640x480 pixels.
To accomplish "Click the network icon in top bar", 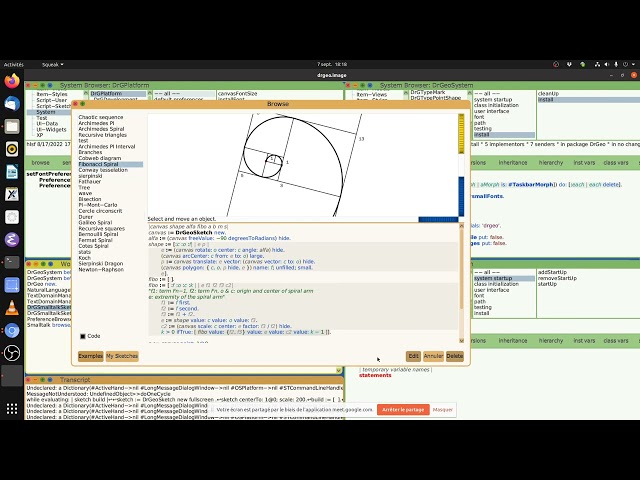I will coord(597,64).
